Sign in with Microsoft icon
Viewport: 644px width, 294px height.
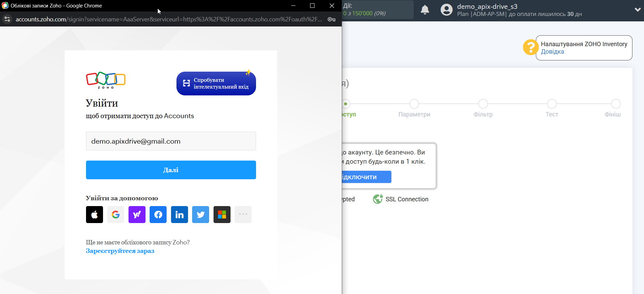coord(222,215)
